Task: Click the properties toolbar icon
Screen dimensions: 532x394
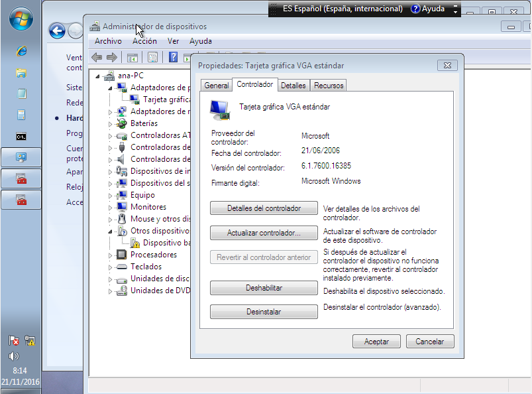Action: click(x=152, y=57)
